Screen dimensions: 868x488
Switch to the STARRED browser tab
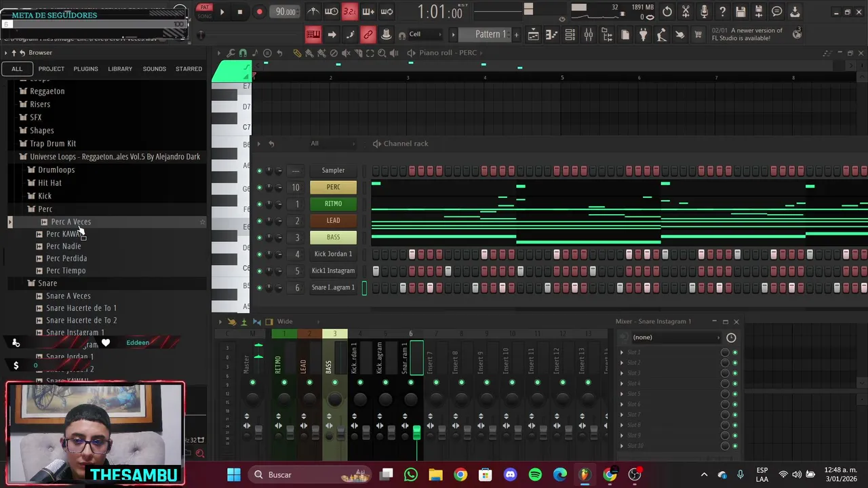pyautogui.click(x=189, y=68)
